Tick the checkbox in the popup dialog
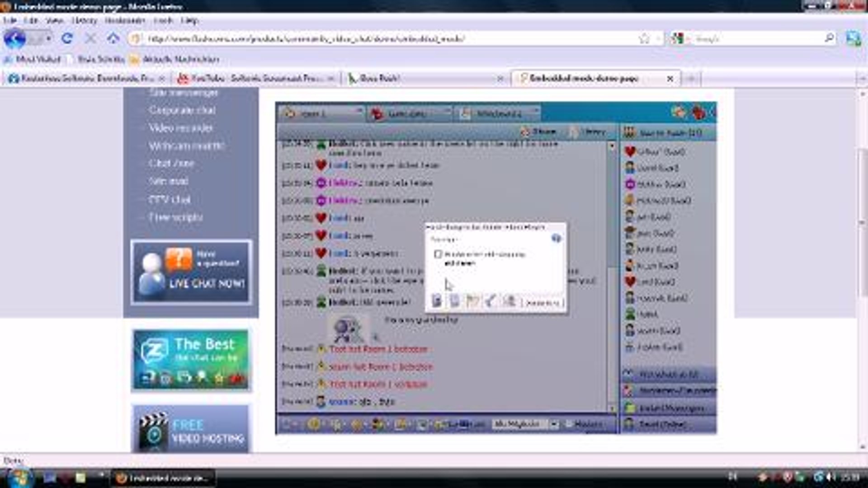This screenshot has width=868, height=488. tap(438, 254)
